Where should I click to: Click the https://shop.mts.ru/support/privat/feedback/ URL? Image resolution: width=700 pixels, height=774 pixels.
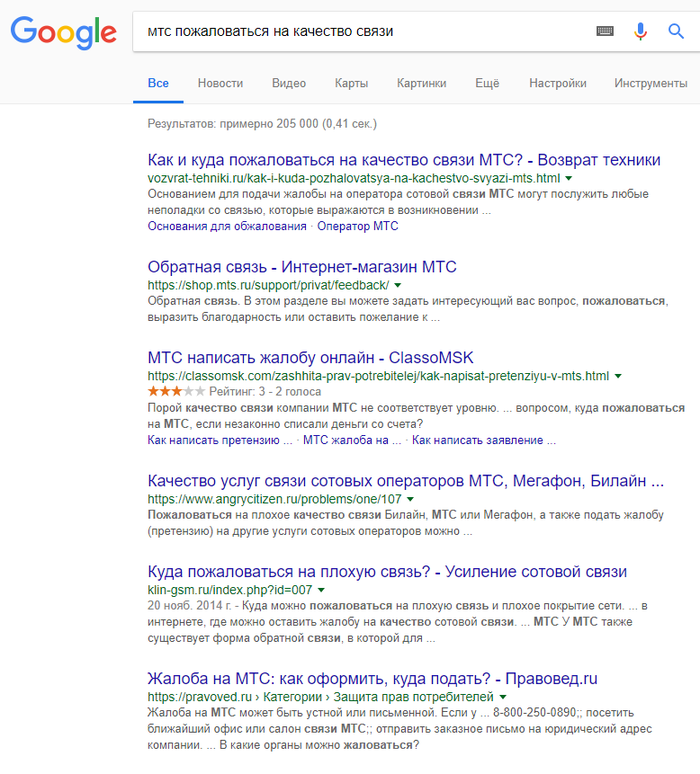[269, 285]
